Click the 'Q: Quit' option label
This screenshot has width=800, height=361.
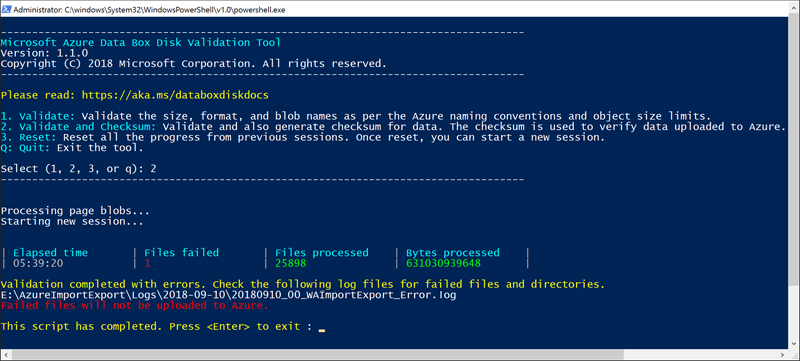27,148
